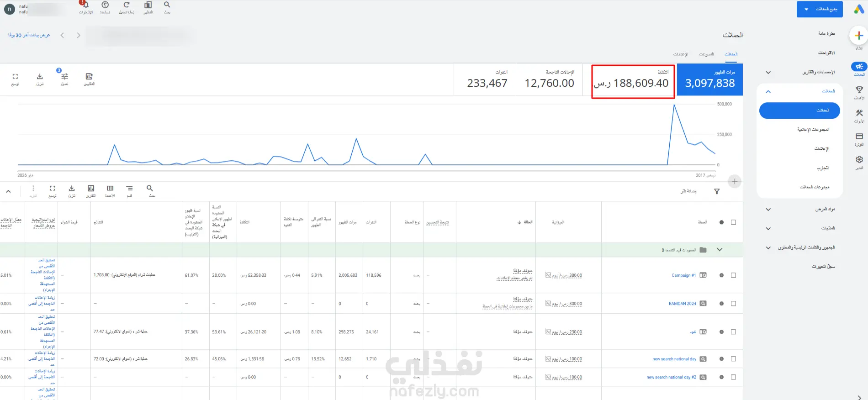Tick the checkbox for نفود campaign row
Screen dimensions: 868x400
733,332
